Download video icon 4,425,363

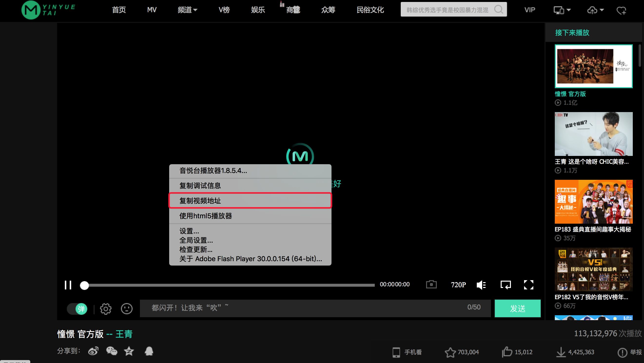[575, 352]
